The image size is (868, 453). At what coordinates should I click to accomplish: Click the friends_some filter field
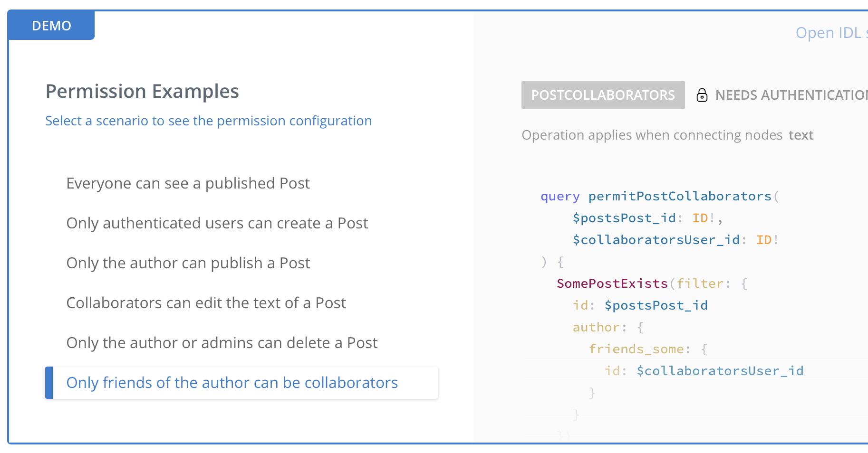pyautogui.click(x=637, y=349)
